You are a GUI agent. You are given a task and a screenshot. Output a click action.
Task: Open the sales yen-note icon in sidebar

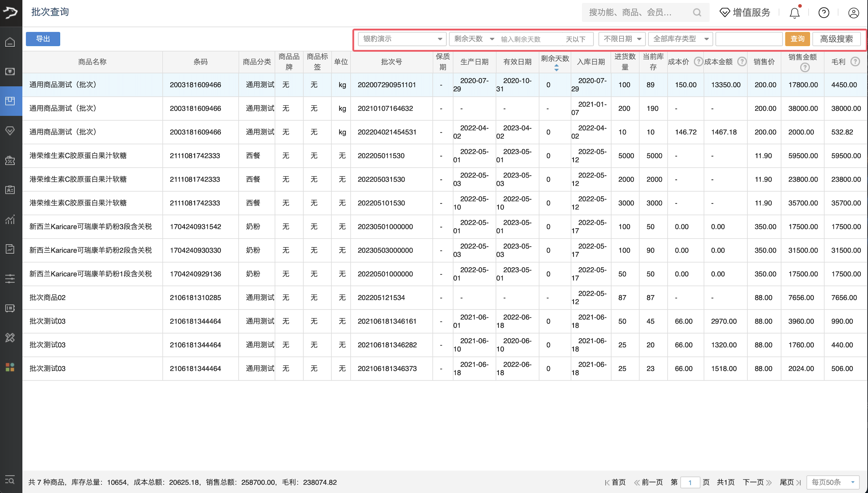coord(10,72)
